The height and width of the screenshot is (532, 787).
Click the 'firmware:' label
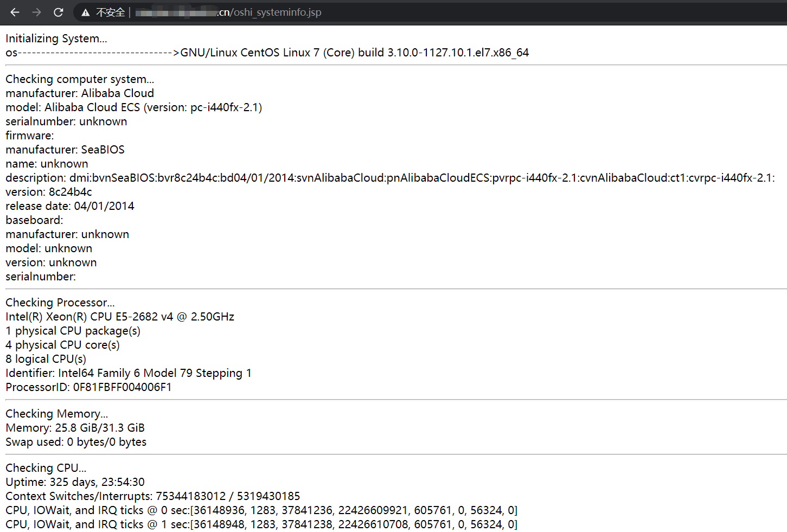click(30, 136)
